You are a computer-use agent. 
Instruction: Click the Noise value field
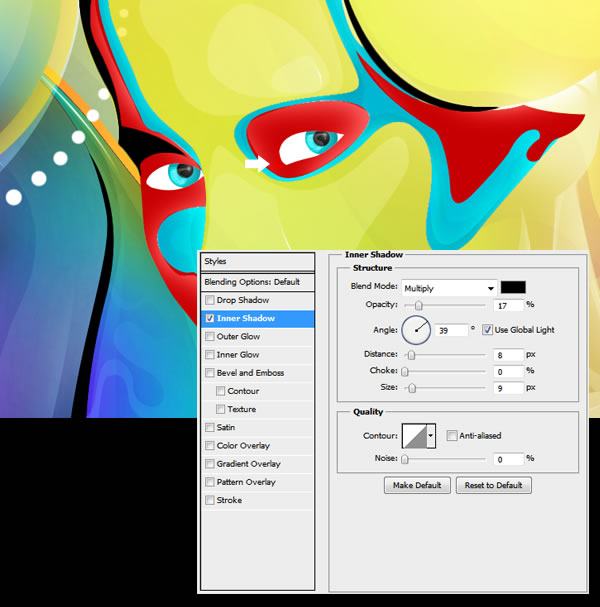point(508,459)
